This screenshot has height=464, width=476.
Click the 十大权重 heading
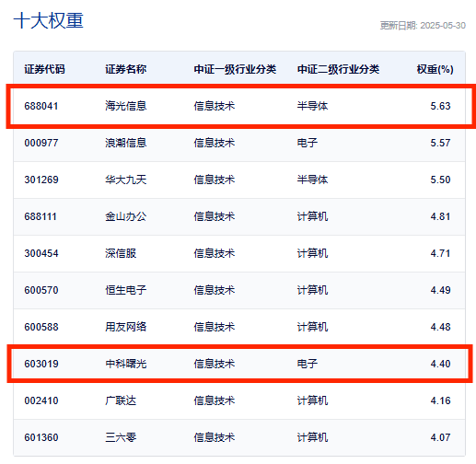49,21
